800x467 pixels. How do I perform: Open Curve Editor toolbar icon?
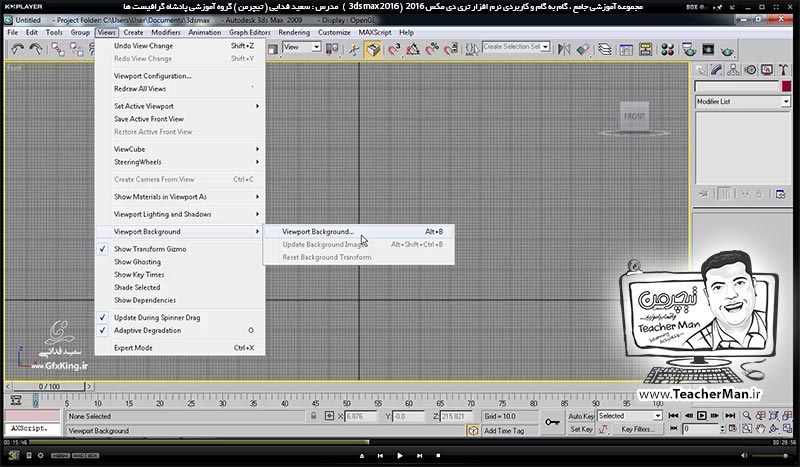click(626, 49)
